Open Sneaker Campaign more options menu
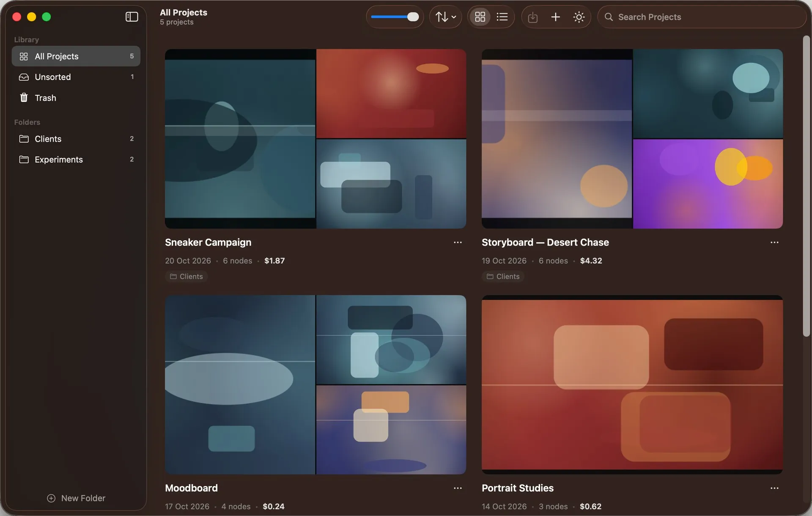812x516 pixels. [458, 243]
